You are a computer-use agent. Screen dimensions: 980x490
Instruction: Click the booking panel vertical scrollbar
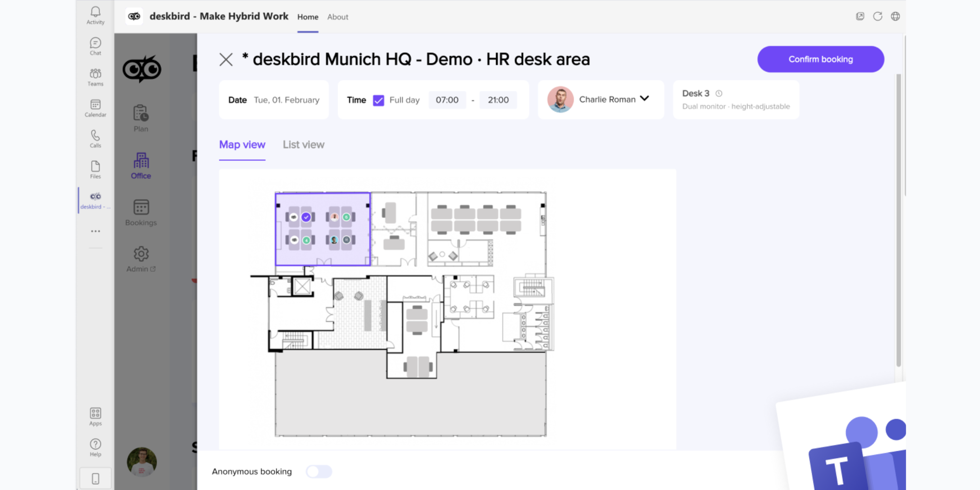(x=899, y=220)
